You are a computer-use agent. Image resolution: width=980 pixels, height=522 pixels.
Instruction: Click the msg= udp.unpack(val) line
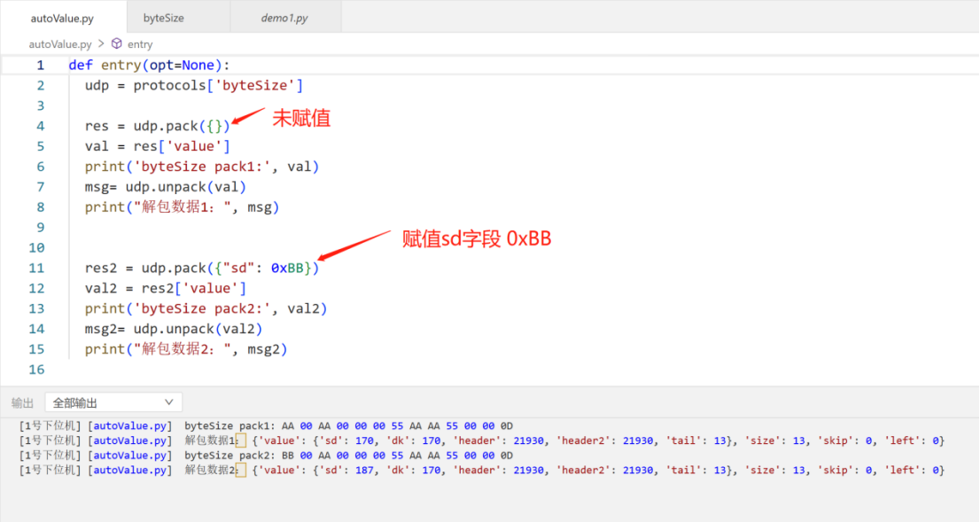pyautogui.click(x=166, y=187)
